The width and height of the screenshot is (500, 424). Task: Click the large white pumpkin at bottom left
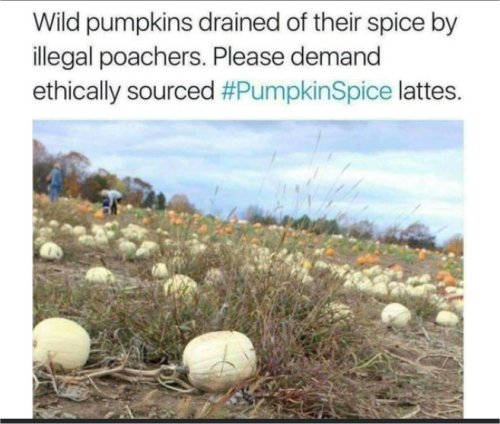61,344
